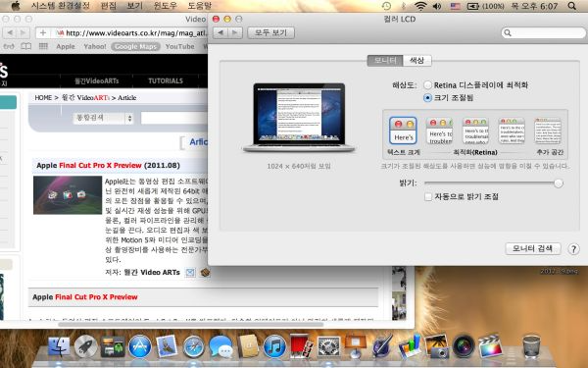Viewport: 588px width, 368px height.
Task: Open System Preferences gear in Dock
Action: click(x=328, y=346)
